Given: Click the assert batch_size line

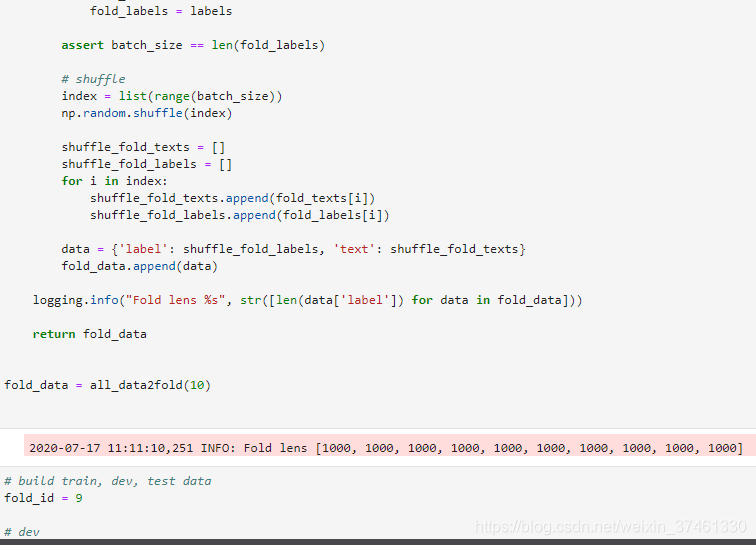Looking at the screenshot, I should click(x=193, y=45).
